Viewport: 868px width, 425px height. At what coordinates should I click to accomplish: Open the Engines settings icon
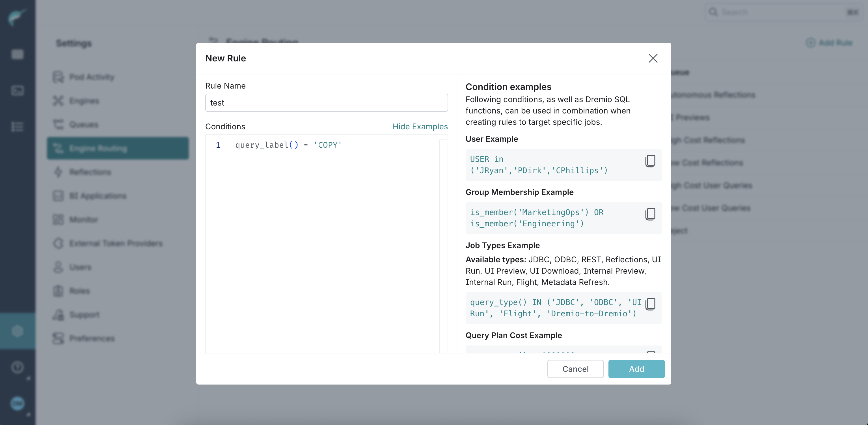point(58,100)
